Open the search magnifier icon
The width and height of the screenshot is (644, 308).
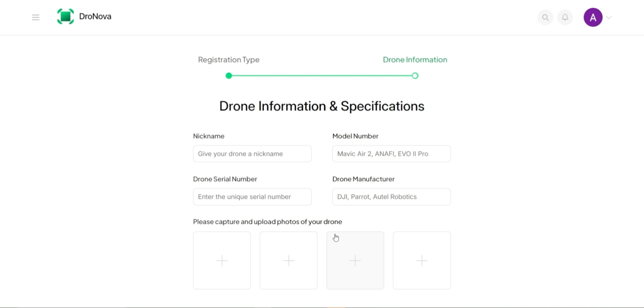[545, 17]
